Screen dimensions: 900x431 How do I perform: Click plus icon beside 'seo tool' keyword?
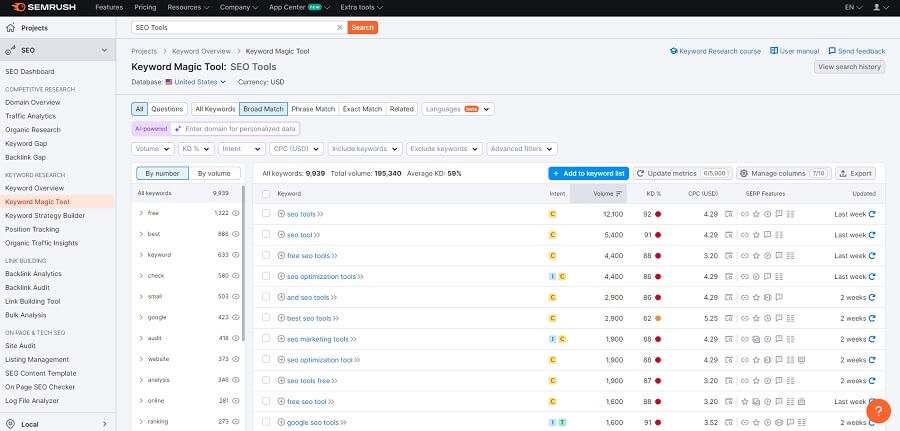click(281, 235)
